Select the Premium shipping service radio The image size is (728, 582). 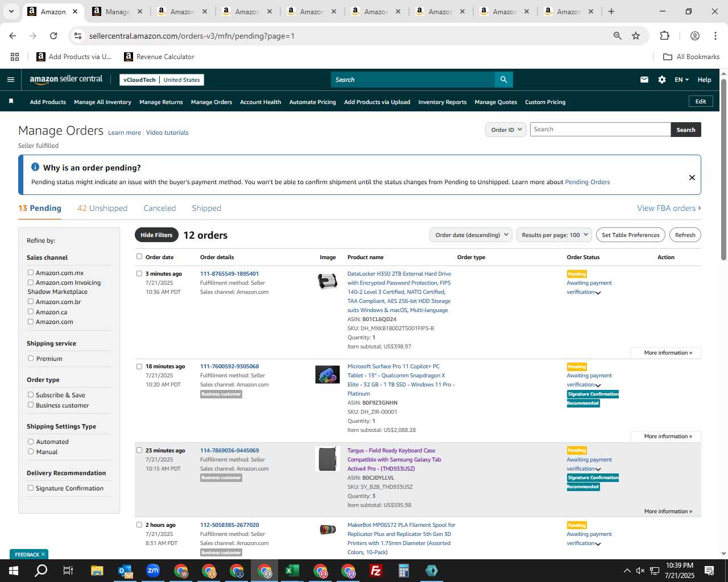click(x=31, y=359)
